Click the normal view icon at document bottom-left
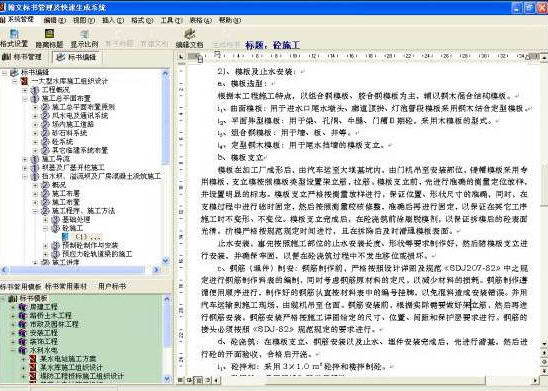548x391 pixels. [x=181, y=380]
